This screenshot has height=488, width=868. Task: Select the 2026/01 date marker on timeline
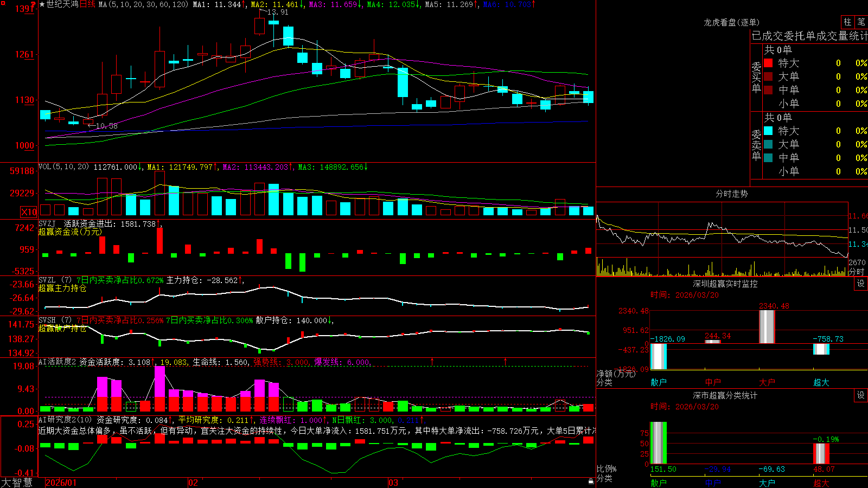pyautogui.click(x=61, y=483)
